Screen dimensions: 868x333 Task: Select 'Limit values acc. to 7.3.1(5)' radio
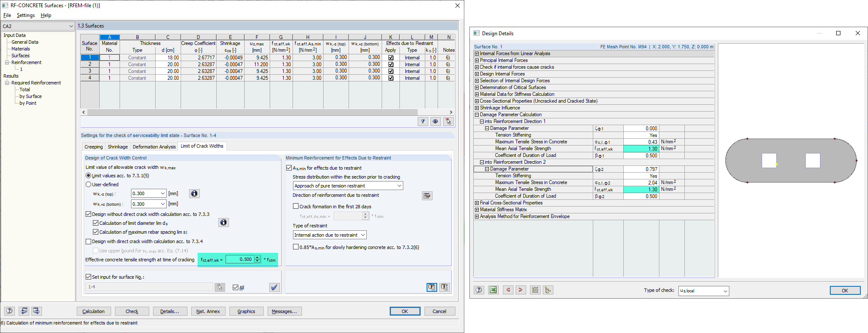click(88, 176)
